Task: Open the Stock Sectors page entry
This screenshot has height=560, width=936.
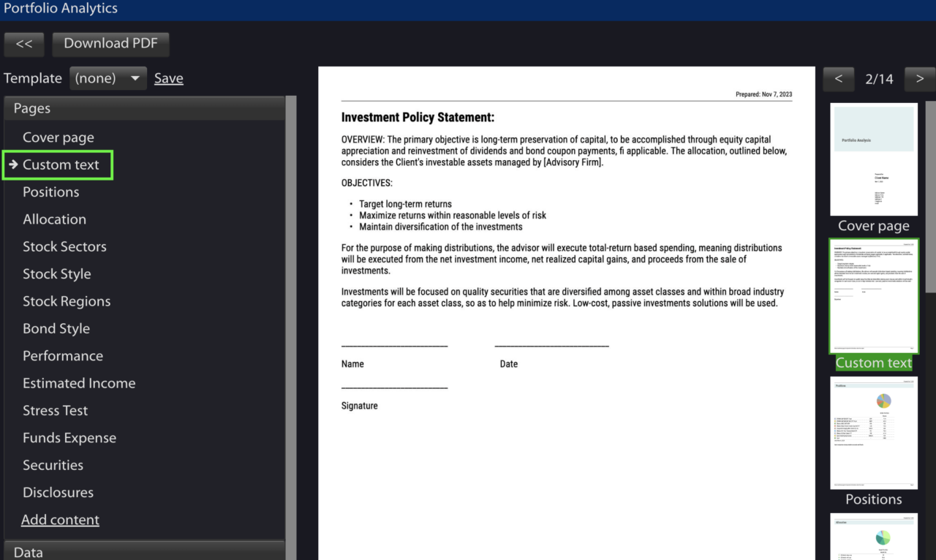Action: click(x=64, y=246)
